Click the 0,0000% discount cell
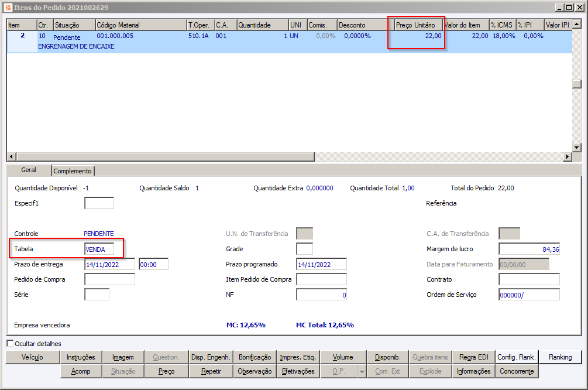588x390 pixels. pos(357,36)
